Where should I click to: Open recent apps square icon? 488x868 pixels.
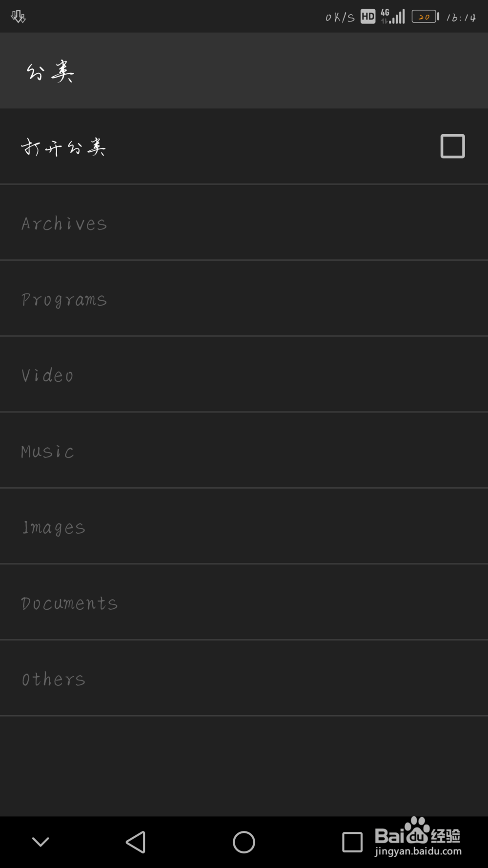point(352,842)
